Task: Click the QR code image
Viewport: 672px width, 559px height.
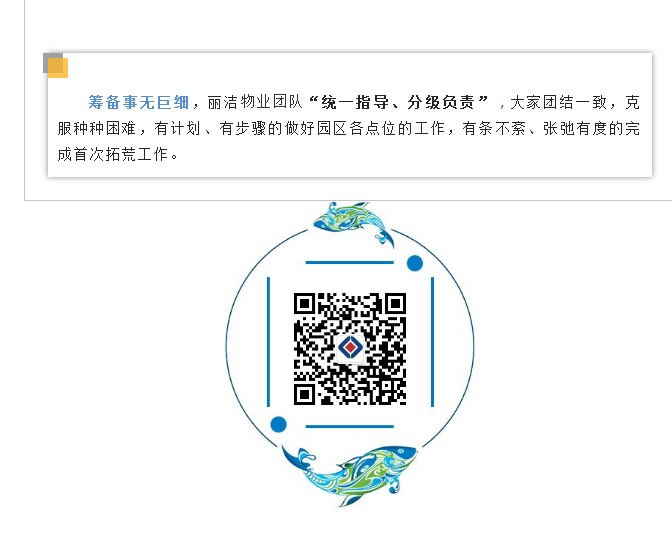Action: [x=350, y=349]
